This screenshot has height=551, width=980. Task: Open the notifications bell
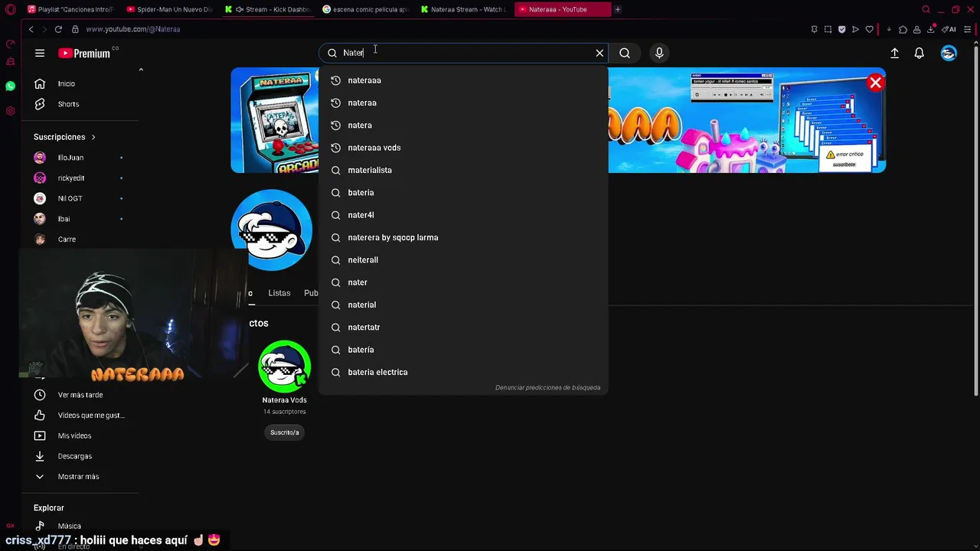pos(919,53)
